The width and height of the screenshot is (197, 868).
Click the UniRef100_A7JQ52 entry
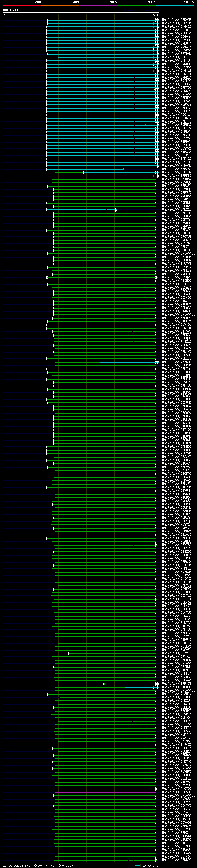coord(177,179)
